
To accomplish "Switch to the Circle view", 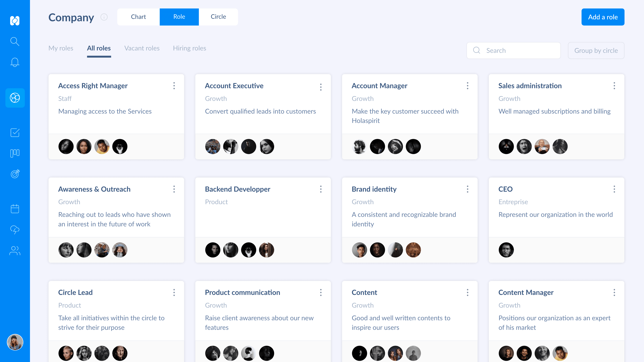I will click(x=218, y=17).
